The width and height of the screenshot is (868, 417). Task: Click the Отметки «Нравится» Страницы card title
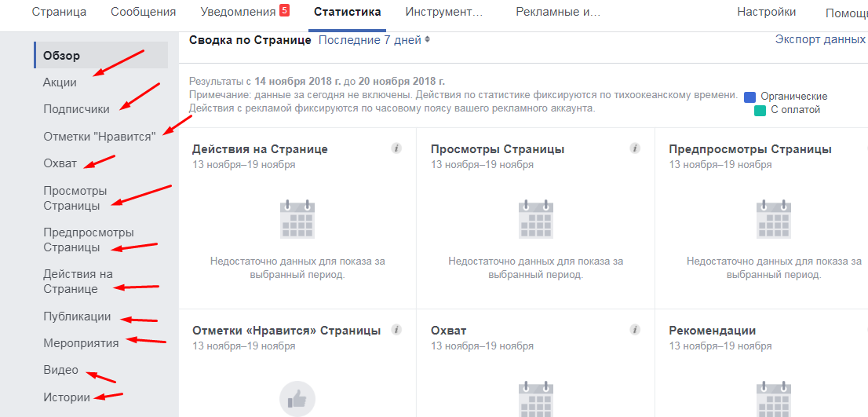pyautogui.click(x=286, y=331)
